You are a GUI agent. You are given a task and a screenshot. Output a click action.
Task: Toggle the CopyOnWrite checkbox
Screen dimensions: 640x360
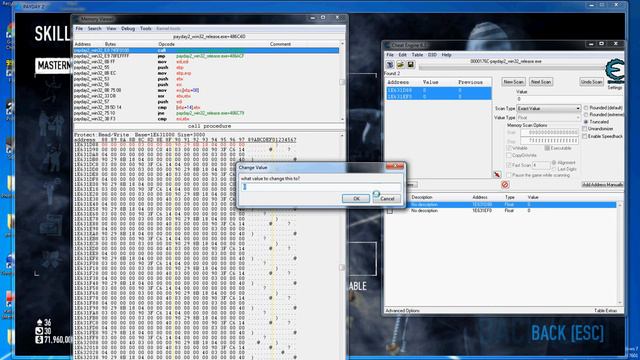click(x=509, y=156)
